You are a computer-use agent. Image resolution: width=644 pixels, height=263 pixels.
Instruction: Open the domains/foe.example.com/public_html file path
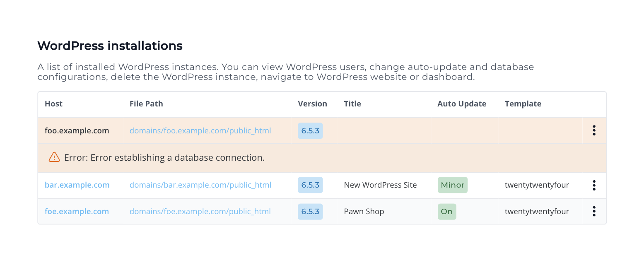coord(200,211)
